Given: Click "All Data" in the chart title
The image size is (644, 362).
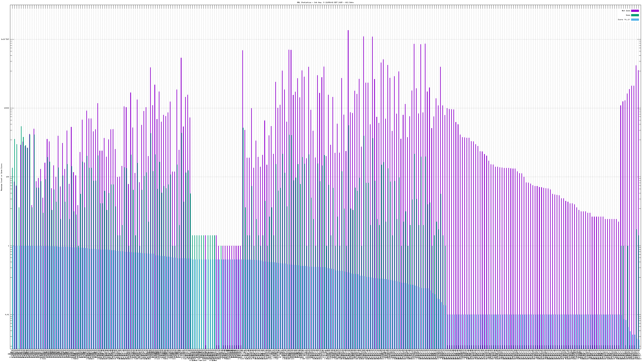Looking at the screenshot, I should [x=350, y=2].
